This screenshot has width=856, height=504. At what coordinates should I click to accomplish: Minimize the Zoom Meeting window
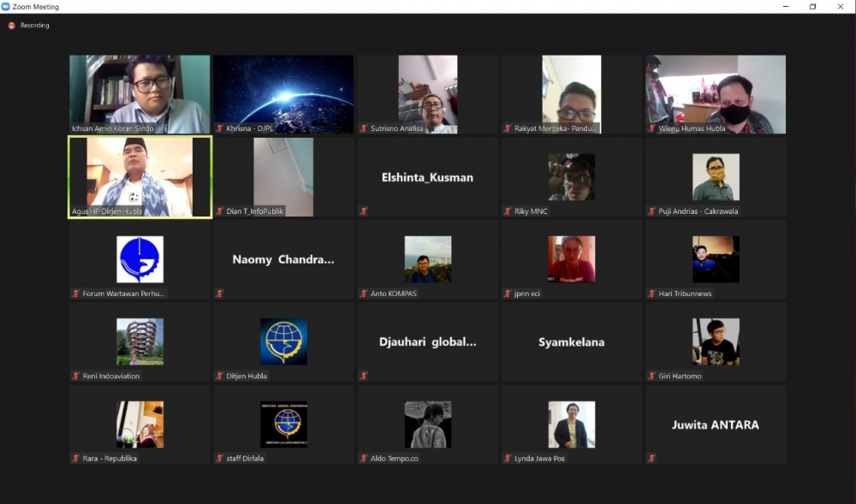click(x=786, y=7)
